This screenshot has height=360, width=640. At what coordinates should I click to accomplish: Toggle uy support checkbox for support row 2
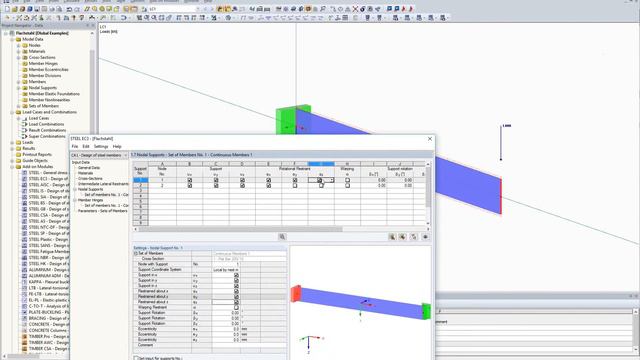[216, 185]
